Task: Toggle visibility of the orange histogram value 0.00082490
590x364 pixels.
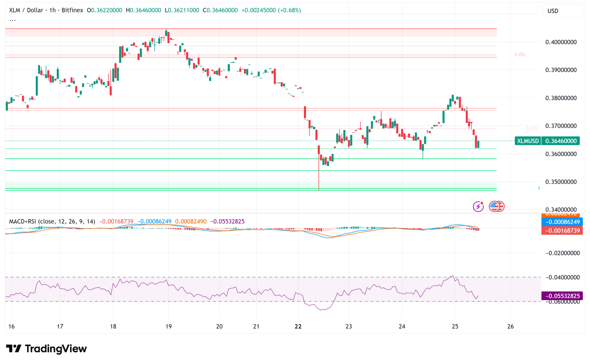Action: tap(191, 222)
